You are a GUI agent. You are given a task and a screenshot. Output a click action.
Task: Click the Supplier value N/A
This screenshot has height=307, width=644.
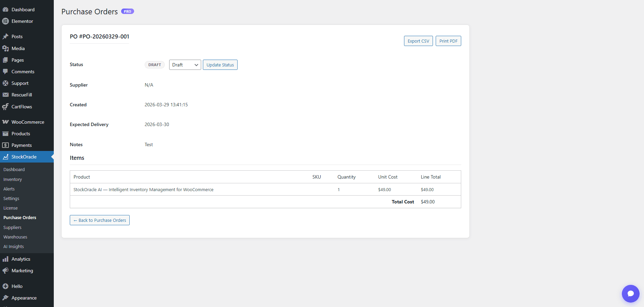pos(149,85)
